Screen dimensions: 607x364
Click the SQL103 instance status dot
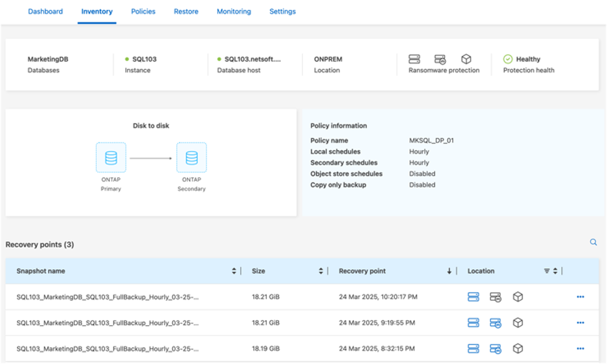coord(127,59)
